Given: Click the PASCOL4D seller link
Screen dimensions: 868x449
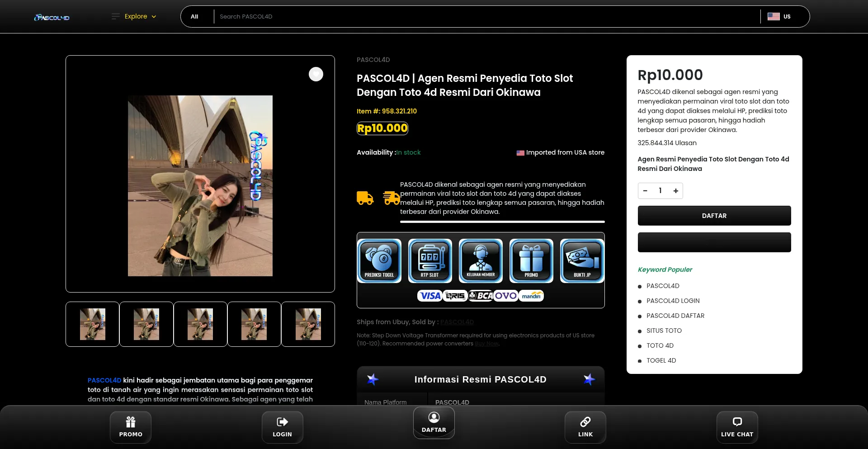Looking at the screenshot, I should (x=457, y=322).
